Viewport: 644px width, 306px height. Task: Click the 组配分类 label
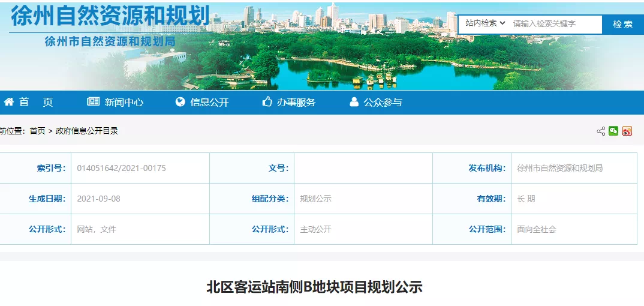[x=270, y=199]
